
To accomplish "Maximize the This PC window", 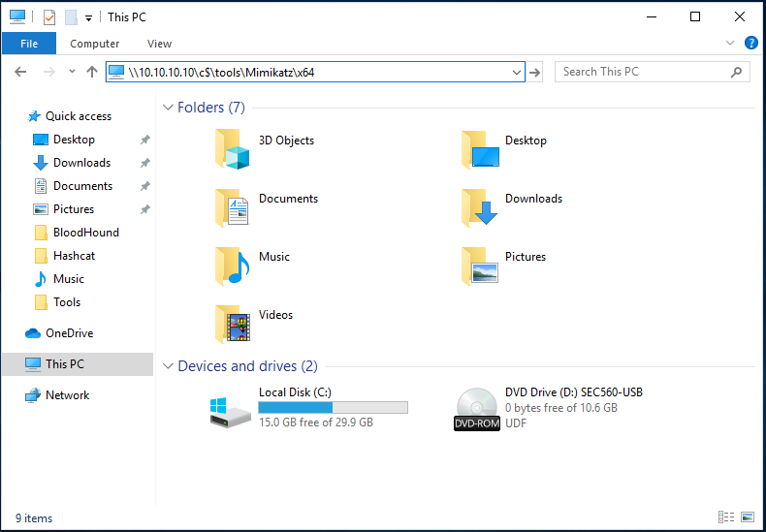I will 695,16.
